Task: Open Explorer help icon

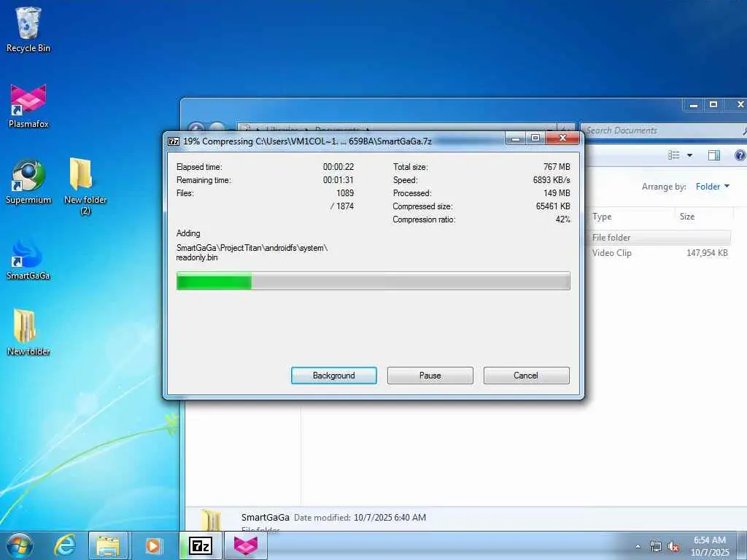Action: pos(740,155)
